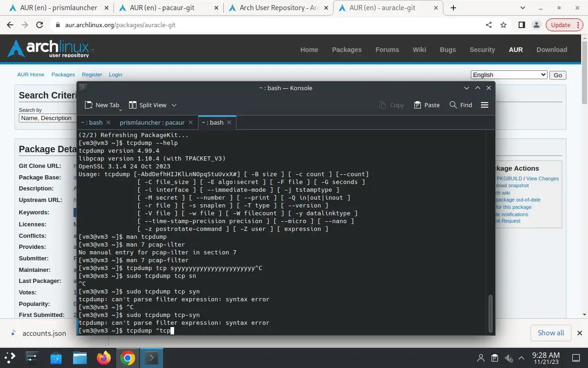Screen dimensions: 588x368
Task: Open Konsole hamburger menu
Action: (484, 105)
